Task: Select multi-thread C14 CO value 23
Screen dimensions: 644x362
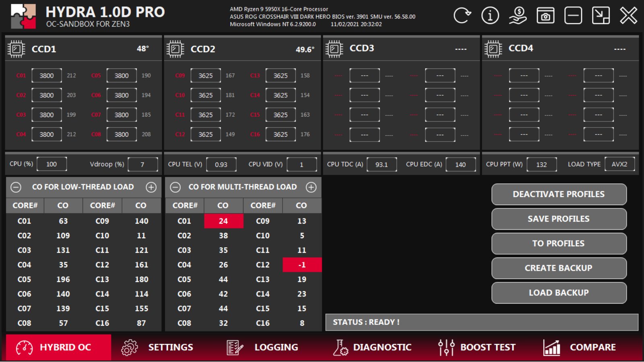Action: pos(302,294)
